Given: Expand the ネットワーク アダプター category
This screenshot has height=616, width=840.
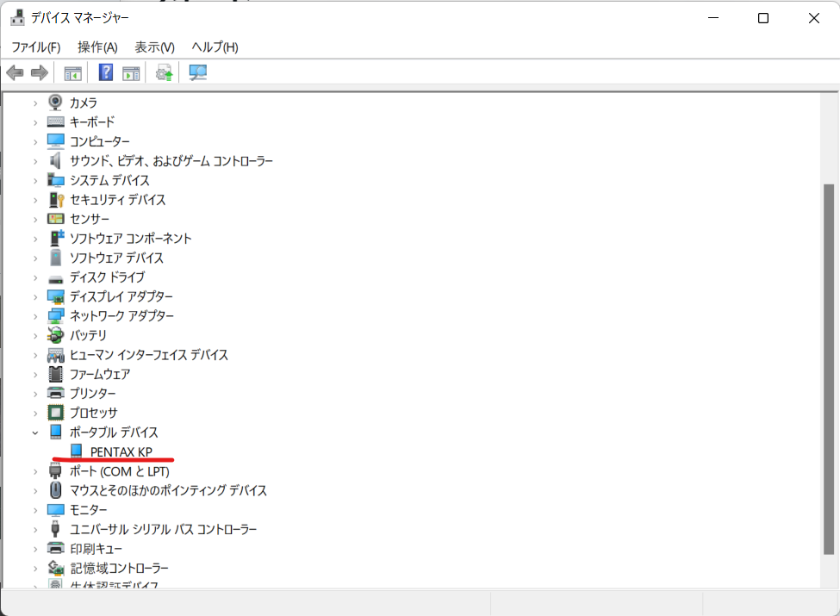Looking at the screenshot, I should (34, 315).
